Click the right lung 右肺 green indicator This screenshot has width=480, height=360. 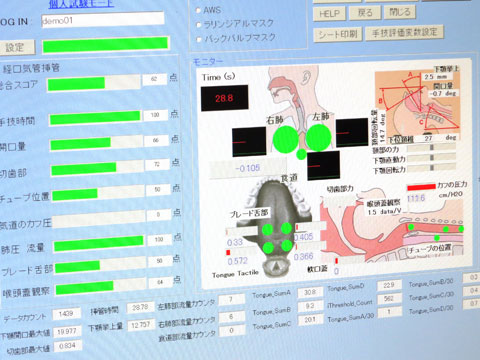[286, 140]
